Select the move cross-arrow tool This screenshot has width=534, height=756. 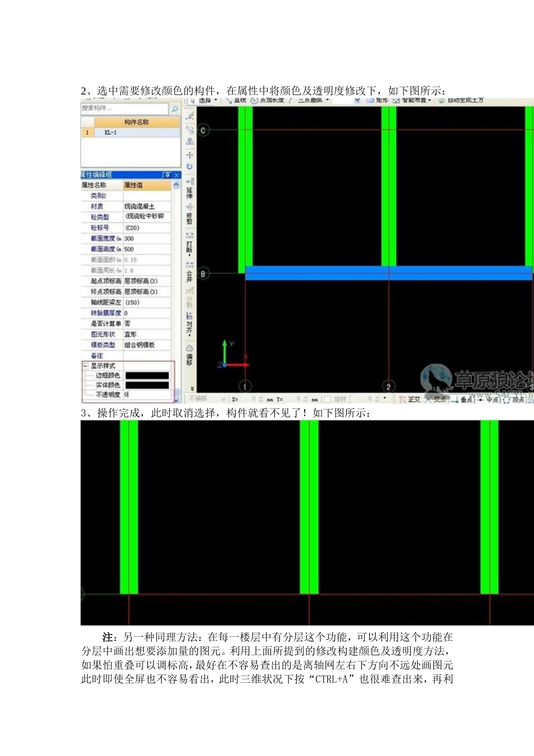[189, 155]
